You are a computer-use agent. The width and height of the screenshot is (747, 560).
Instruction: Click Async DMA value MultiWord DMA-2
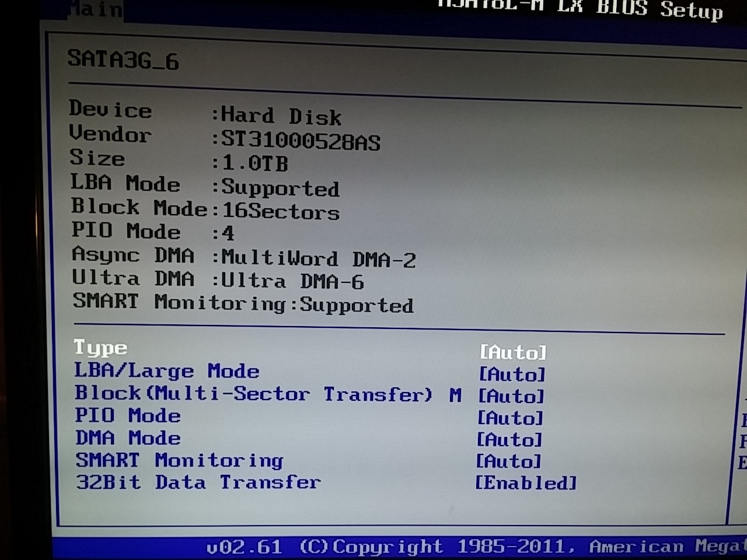[319, 258]
